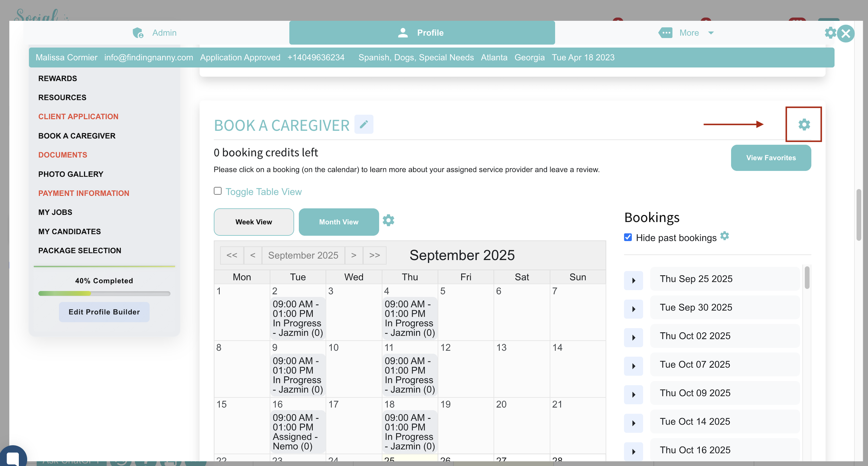The height and width of the screenshot is (466, 868).
Task: Click the gear beside Hide past bookings
Action: (x=724, y=236)
